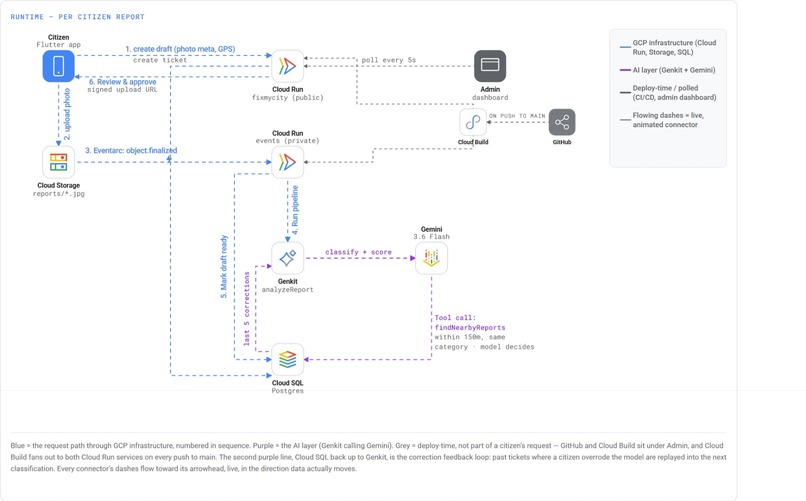Click the 'RUNTIME — PER CITIZEN REPORT' heading

click(78, 17)
